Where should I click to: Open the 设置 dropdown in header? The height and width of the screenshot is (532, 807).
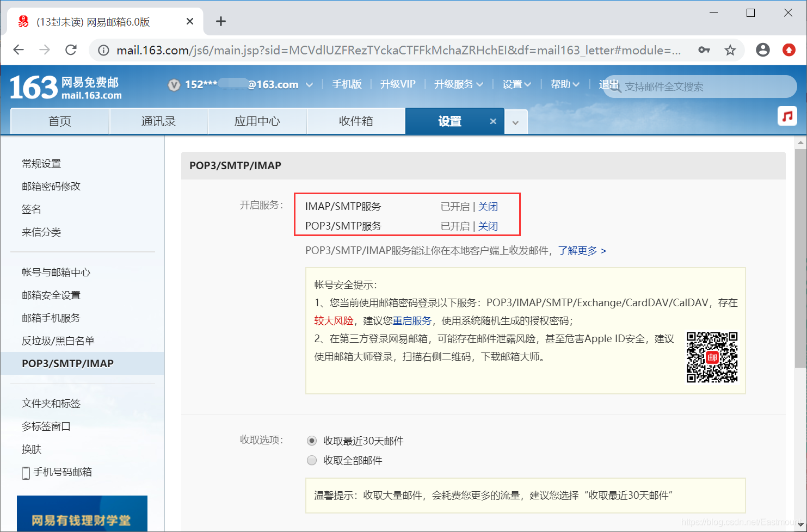coord(516,84)
